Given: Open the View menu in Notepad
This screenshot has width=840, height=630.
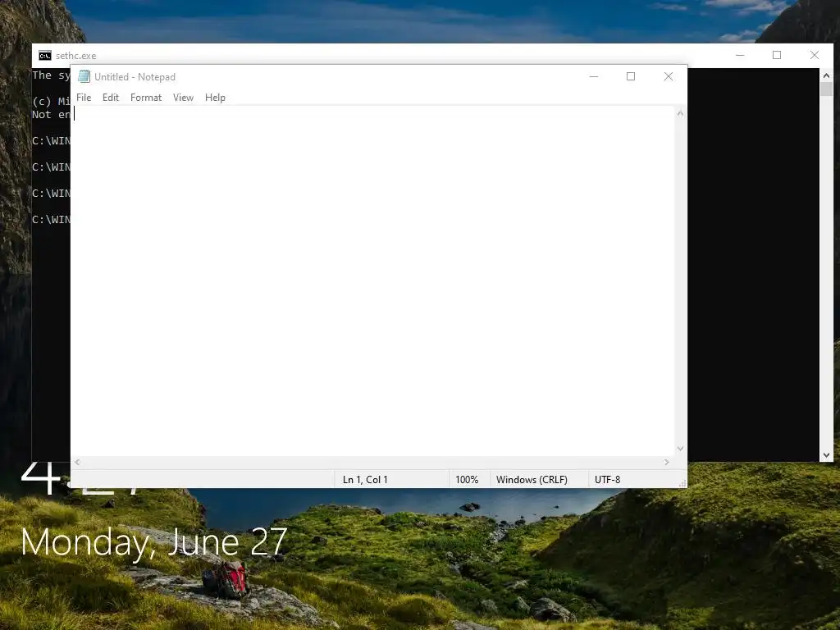Looking at the screenshot, I should pyautogui.click(x=183, y=98).
